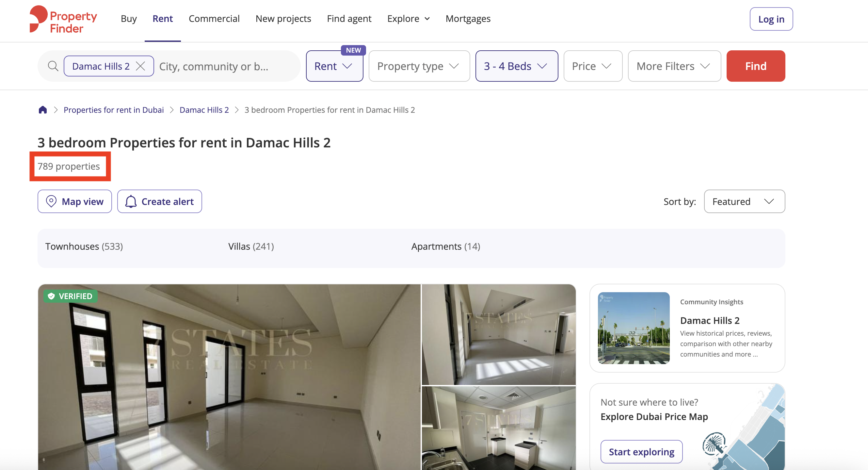Open the Mortgages page
868x470 pixels.
(x=468, y=19)
